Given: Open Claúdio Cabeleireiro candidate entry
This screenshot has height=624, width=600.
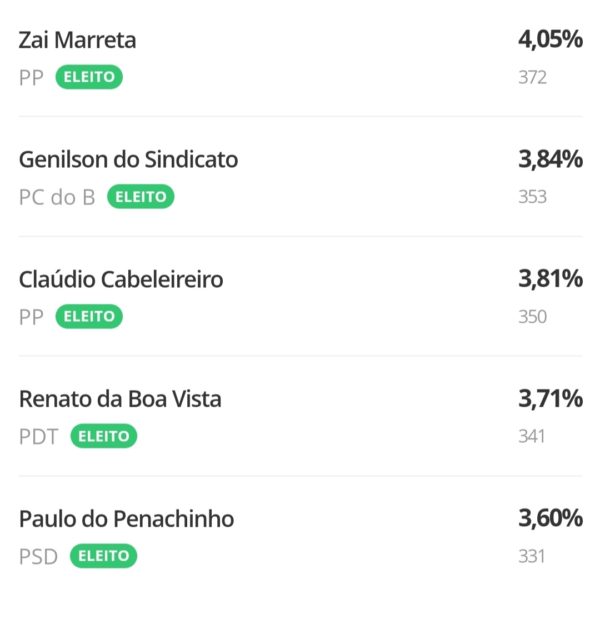Looking at the screenshot, I should pyautogui.click(x=121, y=280).
